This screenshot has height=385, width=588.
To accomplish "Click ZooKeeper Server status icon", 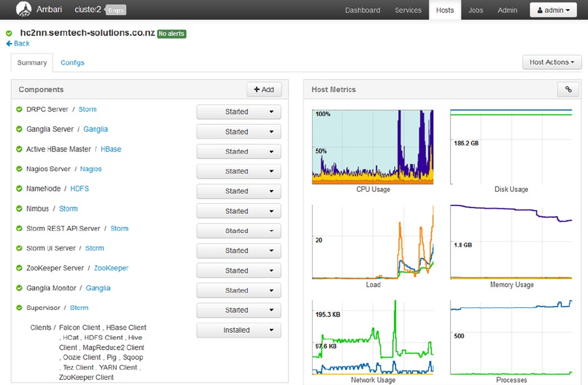I will 19,268.
